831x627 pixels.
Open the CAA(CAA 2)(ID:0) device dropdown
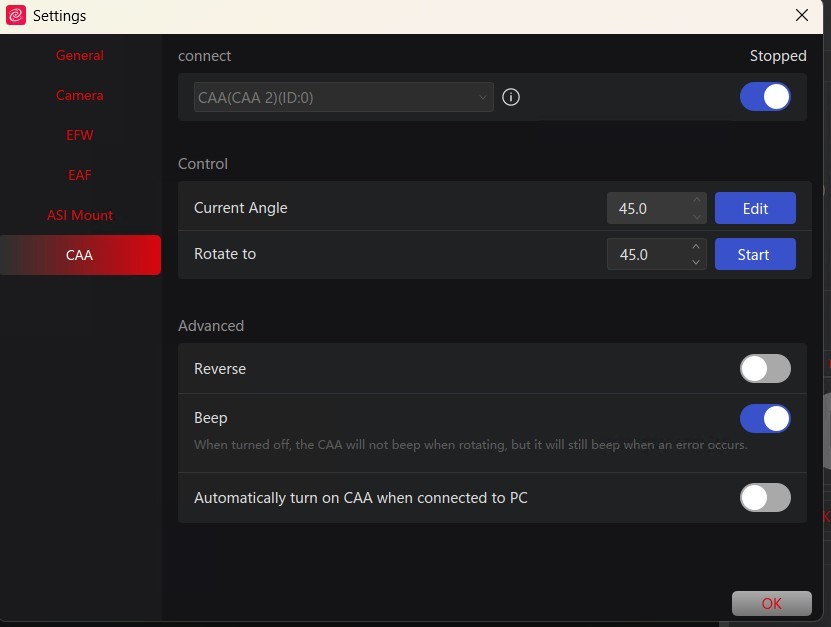[343, 97]
